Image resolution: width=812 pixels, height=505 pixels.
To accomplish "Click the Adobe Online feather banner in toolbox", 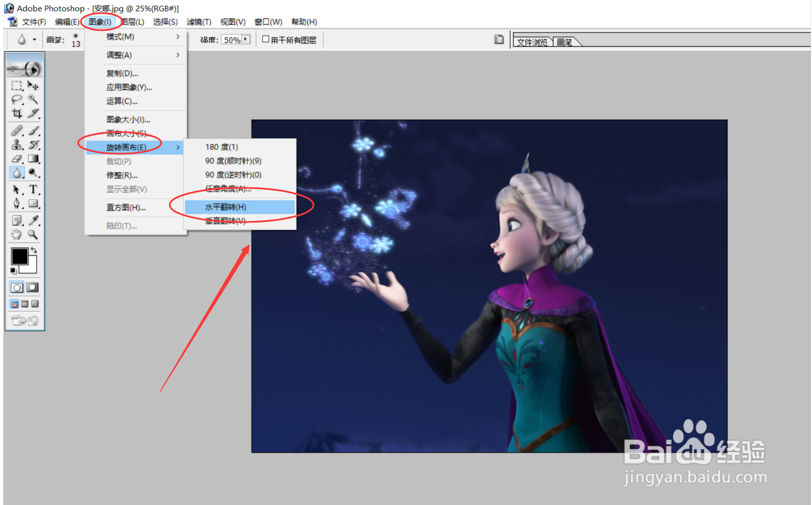I will (25, 69).
